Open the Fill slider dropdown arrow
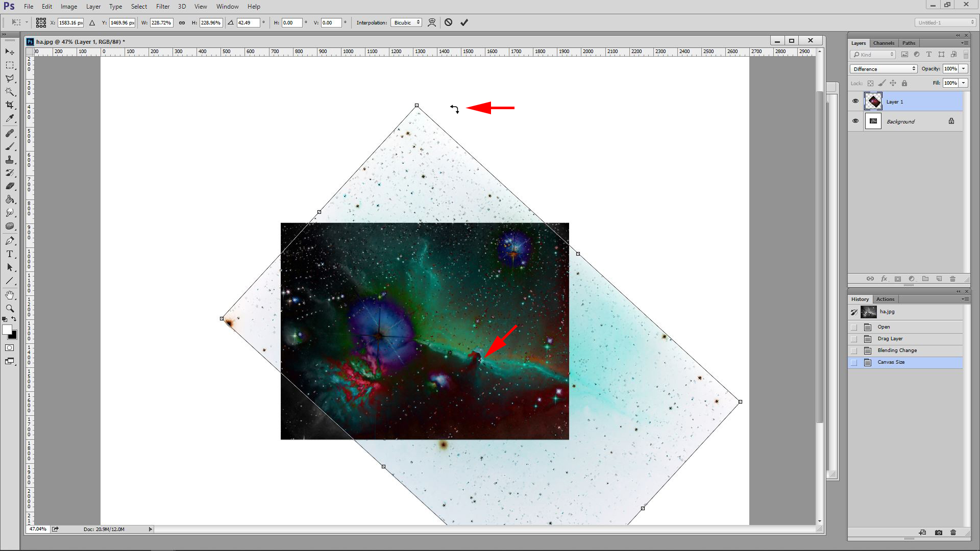This screenshot has height=551, width=980. [x=964, y=83]
